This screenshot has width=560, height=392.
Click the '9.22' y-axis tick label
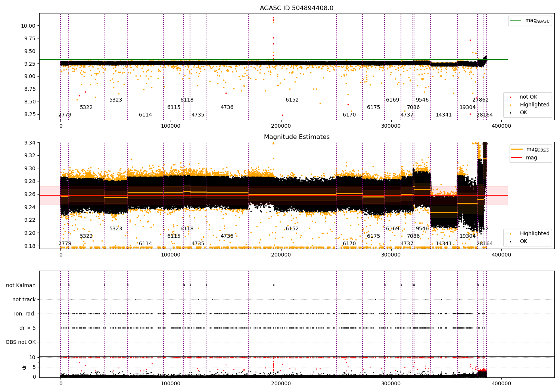(x=30, y=220)
